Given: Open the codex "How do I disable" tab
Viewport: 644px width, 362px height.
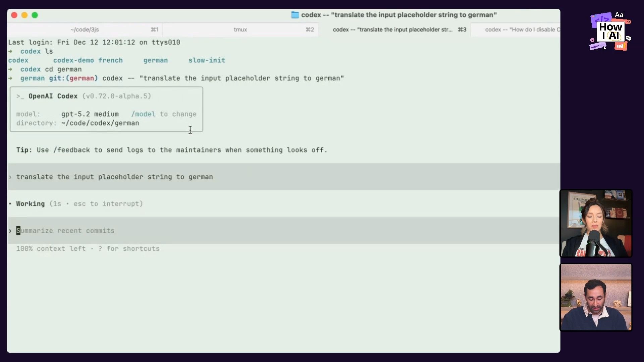Looking at the screenshot, I should tap(516, 29).
